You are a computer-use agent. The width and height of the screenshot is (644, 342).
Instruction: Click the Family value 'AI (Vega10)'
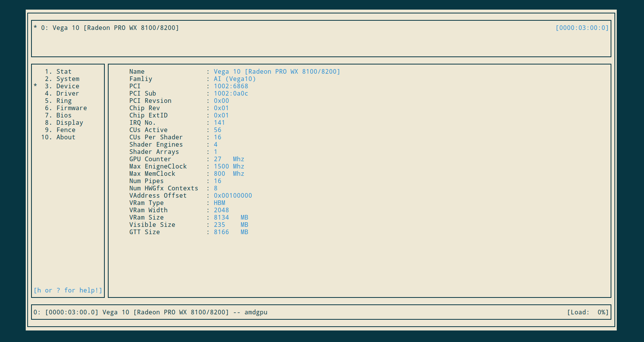(235, 79)
